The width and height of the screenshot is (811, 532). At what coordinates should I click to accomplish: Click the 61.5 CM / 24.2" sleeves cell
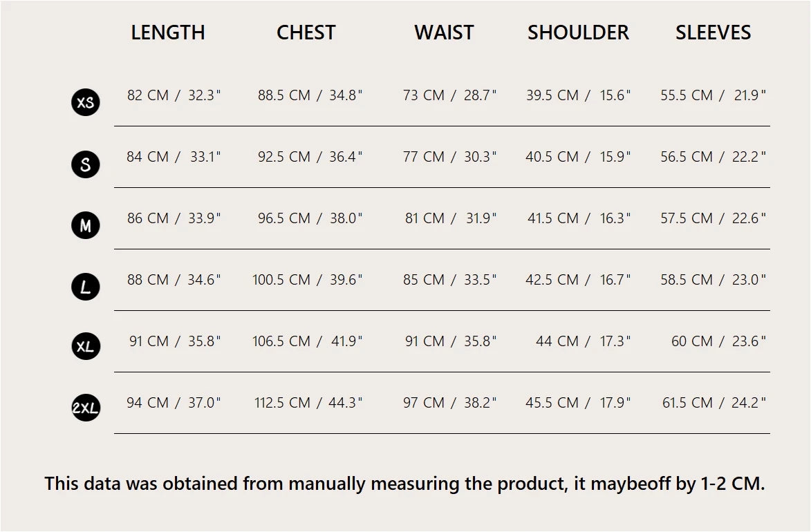(714, 403)
